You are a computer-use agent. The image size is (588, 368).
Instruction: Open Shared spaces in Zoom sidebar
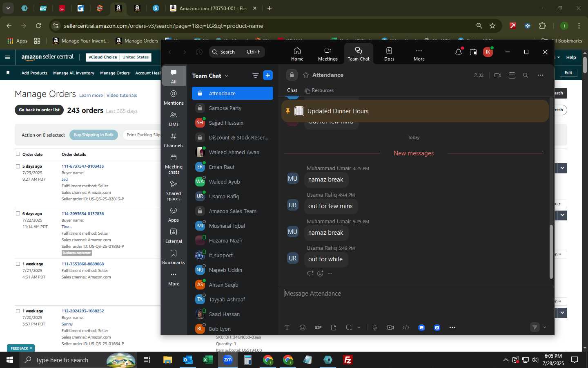(x=174, y=190)
